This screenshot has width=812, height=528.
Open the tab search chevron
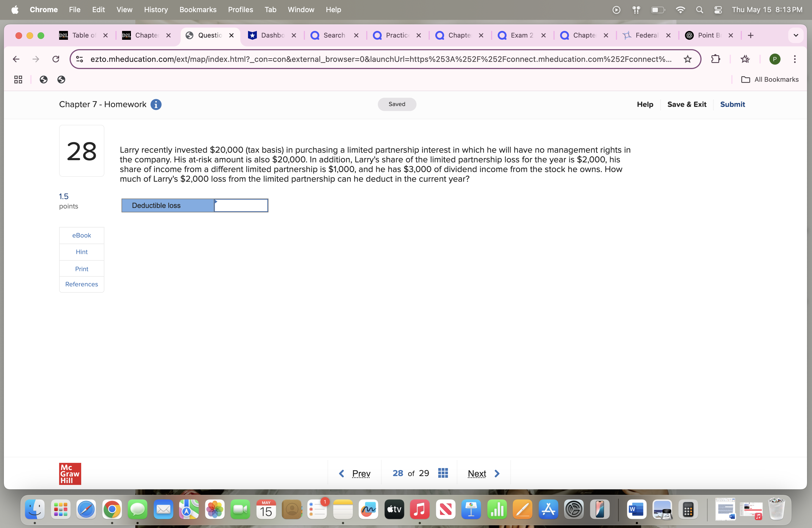click(796, 35)
